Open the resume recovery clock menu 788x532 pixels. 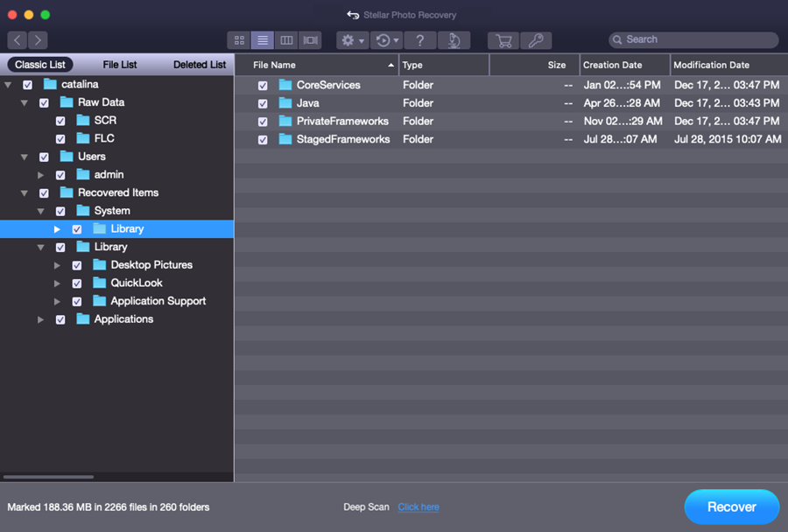(387, 40)
